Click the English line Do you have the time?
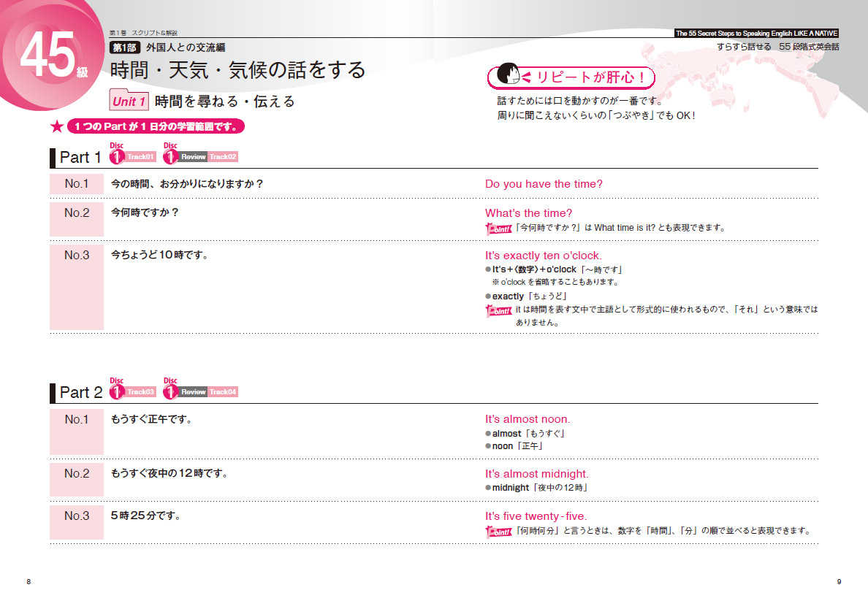The width and height of the screenshot is (868, 609). point(544,184)
